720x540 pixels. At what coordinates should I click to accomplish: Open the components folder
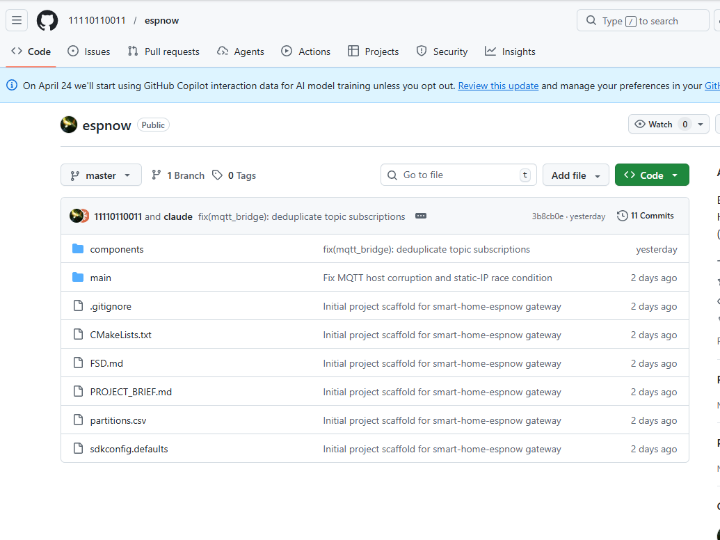[x=116, y=249]
